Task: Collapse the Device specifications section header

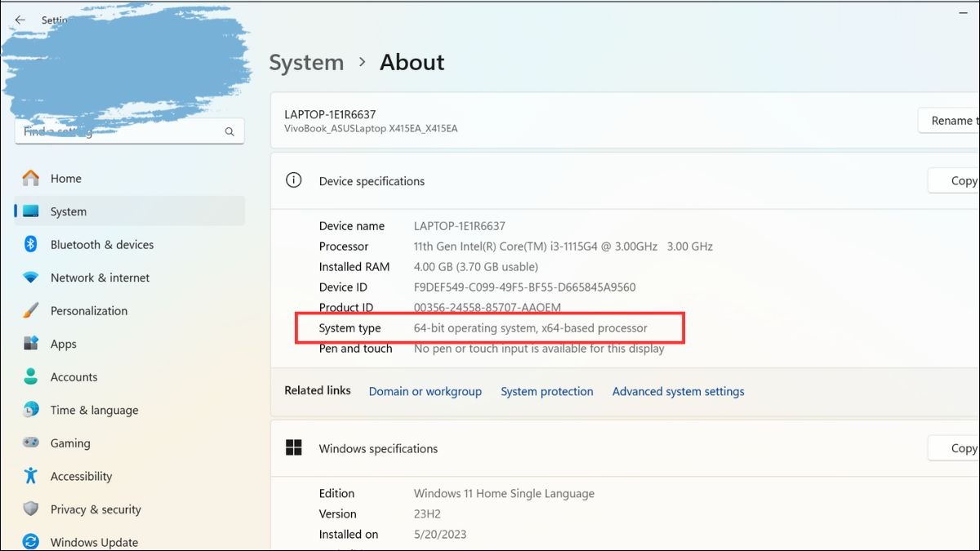Action: point(625,180)
